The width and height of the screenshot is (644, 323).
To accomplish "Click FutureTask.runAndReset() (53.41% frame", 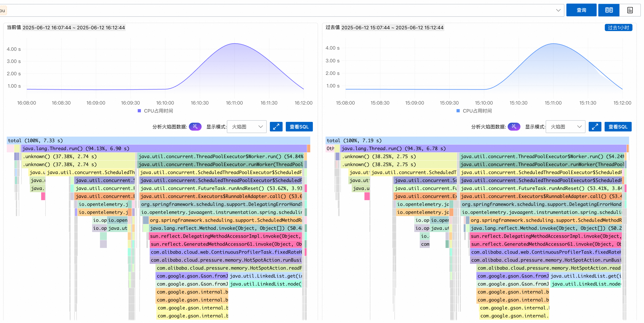I will point(541,188).
